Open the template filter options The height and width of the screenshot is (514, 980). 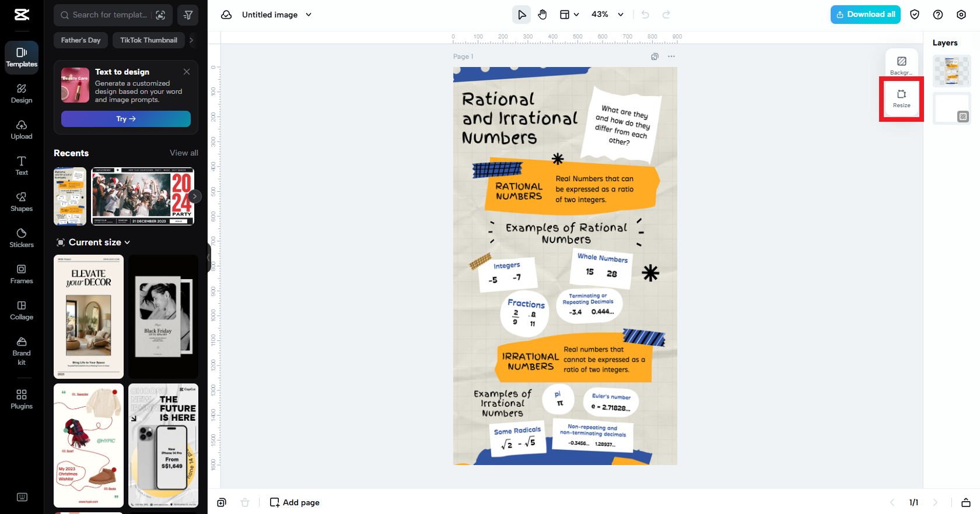point(188,15)
